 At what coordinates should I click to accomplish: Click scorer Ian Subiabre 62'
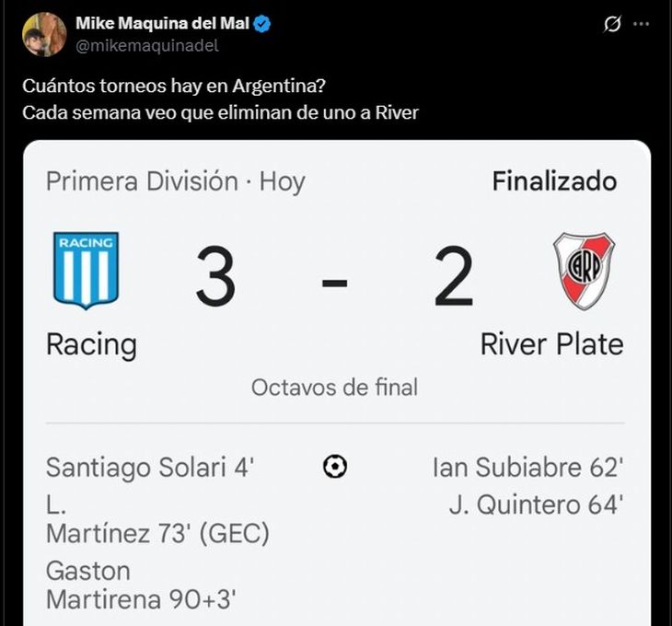(527, 468)
